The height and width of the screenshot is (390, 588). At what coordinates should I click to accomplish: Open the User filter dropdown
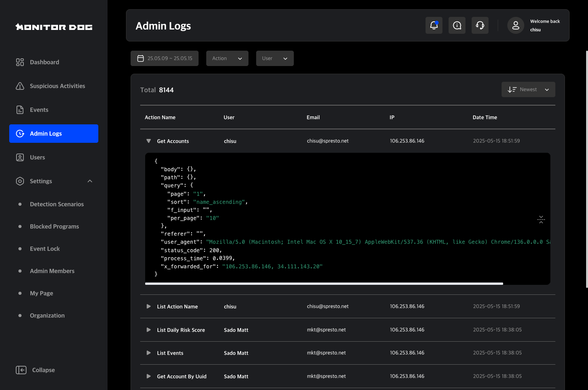point(275,58)
